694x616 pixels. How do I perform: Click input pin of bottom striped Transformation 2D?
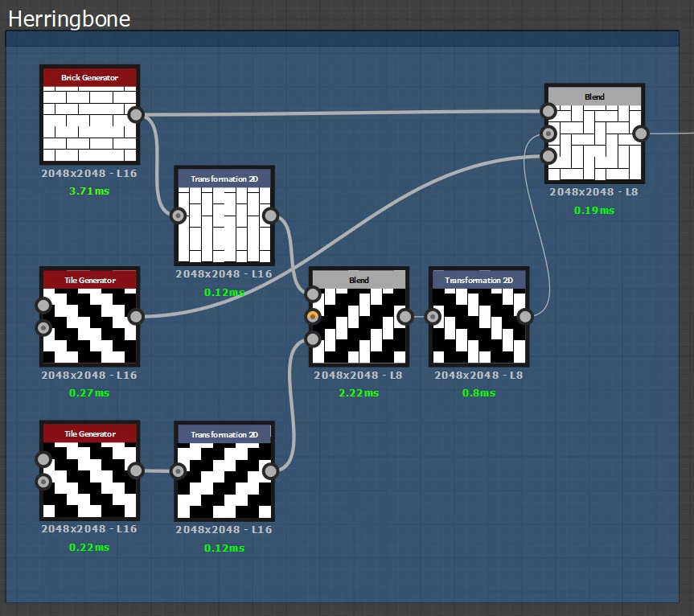pyautogui.click(x=178, y=471)
